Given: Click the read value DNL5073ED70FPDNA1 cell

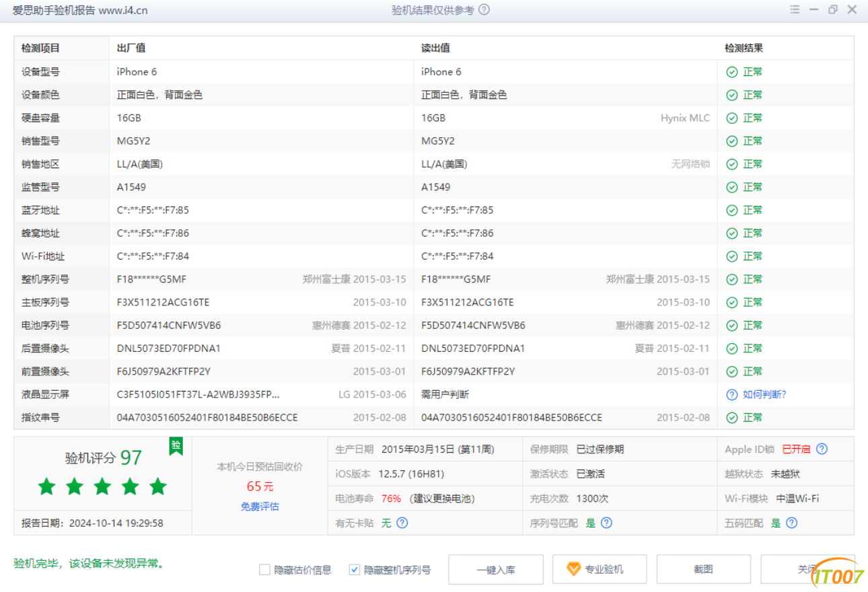Looking at the screenshot, I should [x=473, y=348].
